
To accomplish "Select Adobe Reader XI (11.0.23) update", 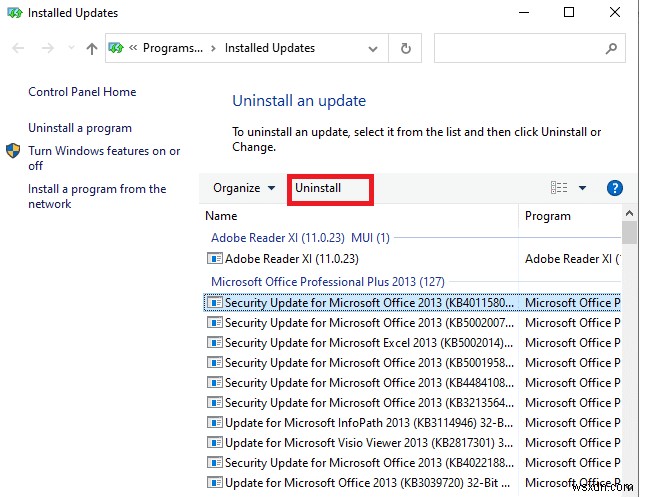I will click(x=292, y=258).
